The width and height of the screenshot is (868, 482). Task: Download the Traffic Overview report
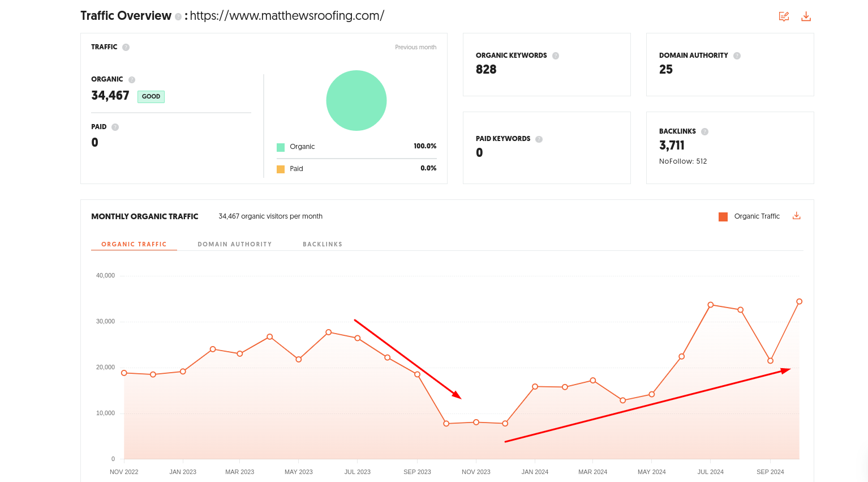[x=806, y=16]
